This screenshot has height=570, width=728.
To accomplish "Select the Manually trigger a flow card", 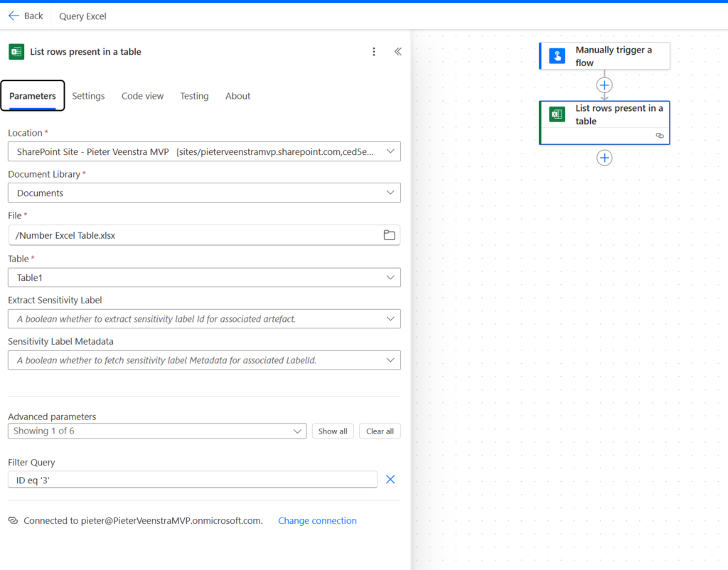I will pyautogui.click(x=604, y=55).
